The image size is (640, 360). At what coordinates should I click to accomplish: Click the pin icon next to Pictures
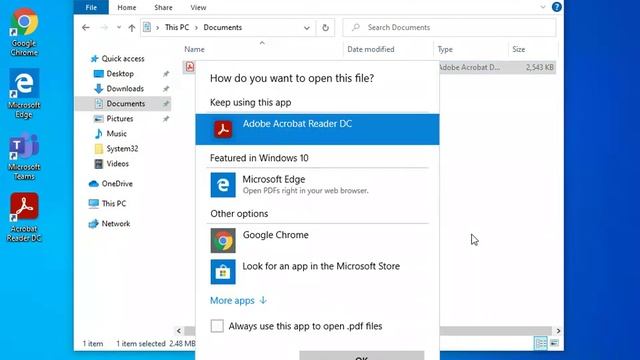(166, 119)
